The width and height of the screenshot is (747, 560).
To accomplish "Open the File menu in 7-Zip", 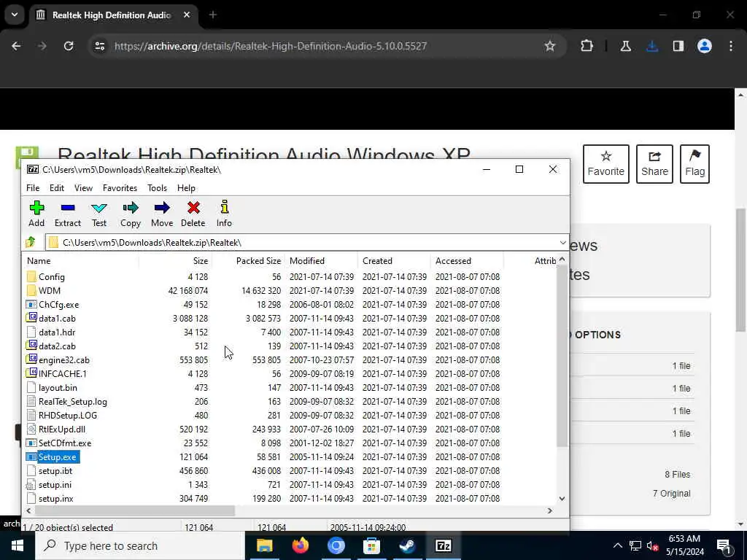I will 33,188.
